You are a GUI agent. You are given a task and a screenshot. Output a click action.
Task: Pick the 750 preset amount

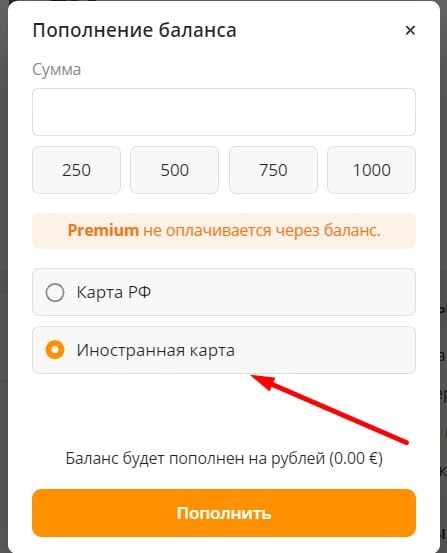273,170
